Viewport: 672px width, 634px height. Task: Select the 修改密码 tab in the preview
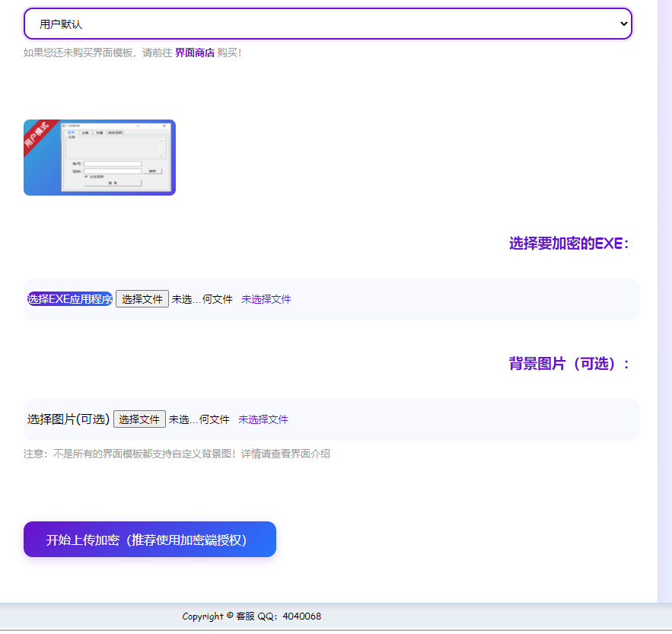coord(115,132)
